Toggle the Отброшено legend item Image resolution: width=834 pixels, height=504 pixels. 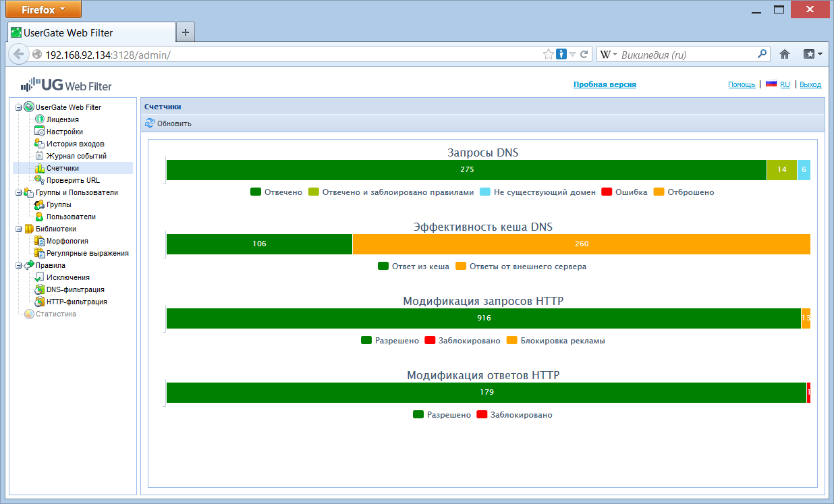684,192
